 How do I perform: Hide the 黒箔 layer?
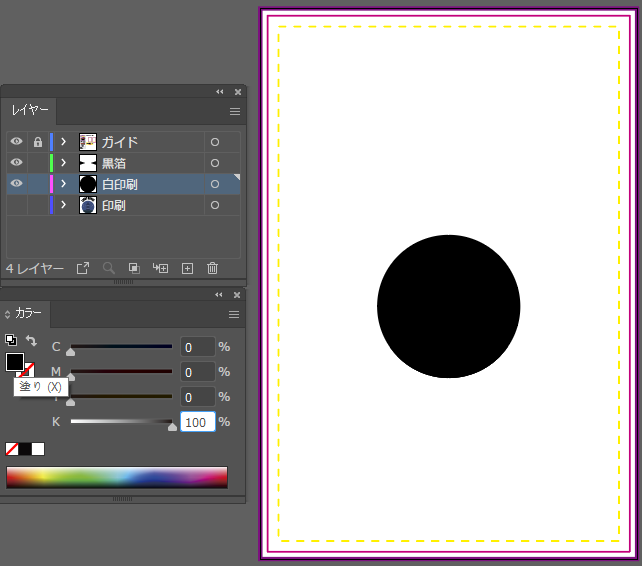click(16, 163)
